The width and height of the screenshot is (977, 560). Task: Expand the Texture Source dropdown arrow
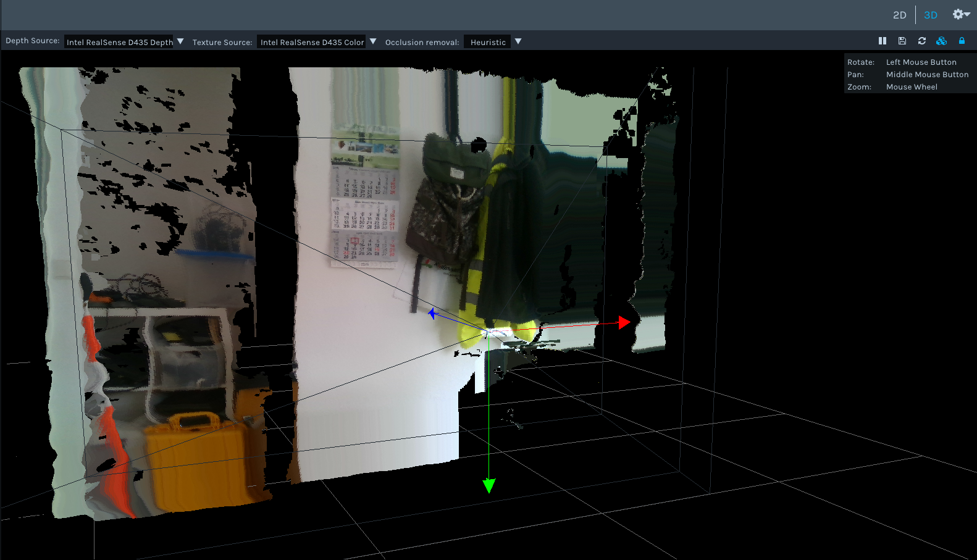(x=373, y=41)
